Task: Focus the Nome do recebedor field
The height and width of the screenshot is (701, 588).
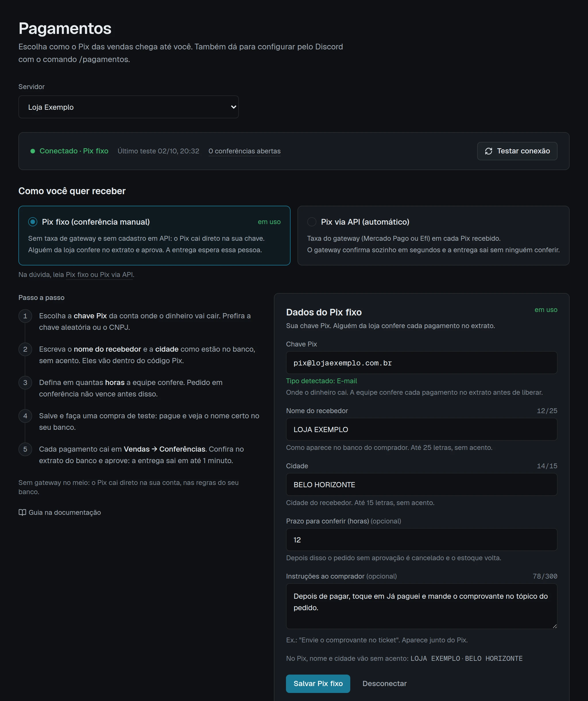Action: click(421, 430)
